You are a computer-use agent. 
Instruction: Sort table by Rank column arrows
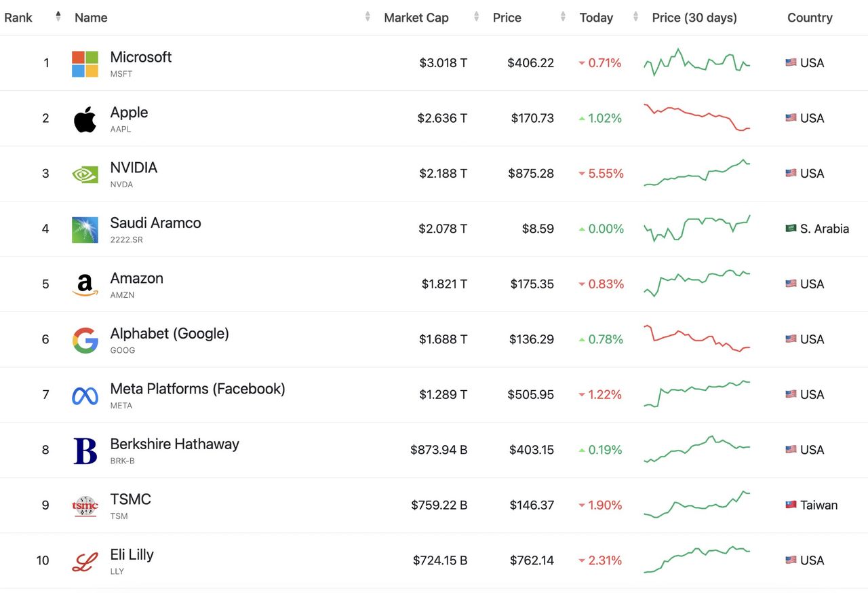click(x=58, y=17)
